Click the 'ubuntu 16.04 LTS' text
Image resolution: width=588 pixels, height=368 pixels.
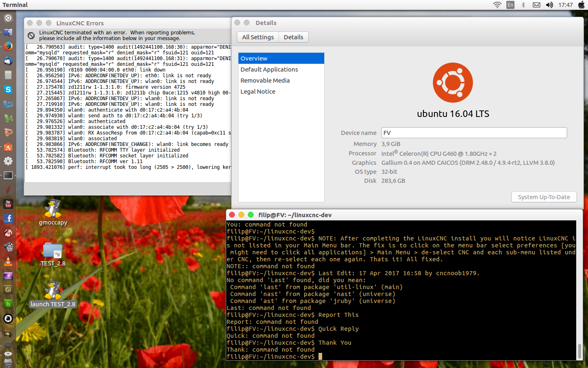click(453, 114)
